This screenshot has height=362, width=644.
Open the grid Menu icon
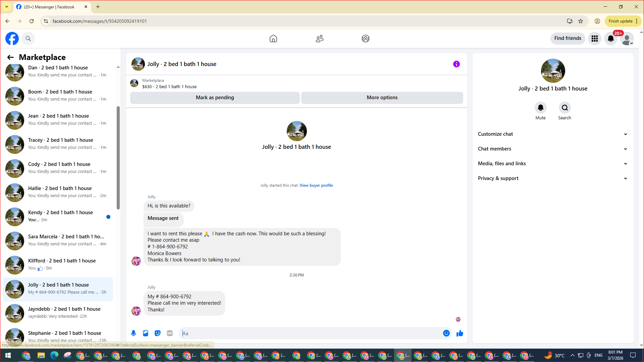595,39
